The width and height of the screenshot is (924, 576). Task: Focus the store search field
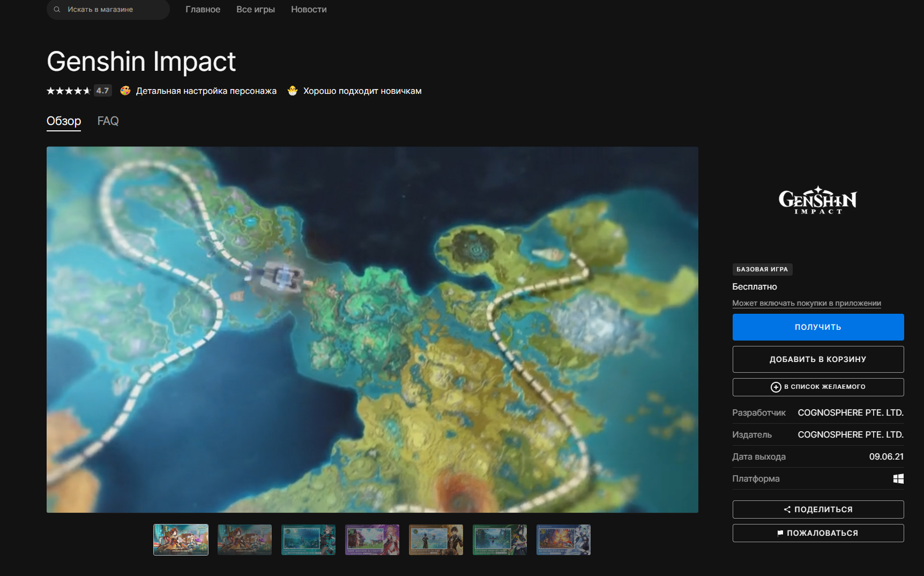(108, 10)
